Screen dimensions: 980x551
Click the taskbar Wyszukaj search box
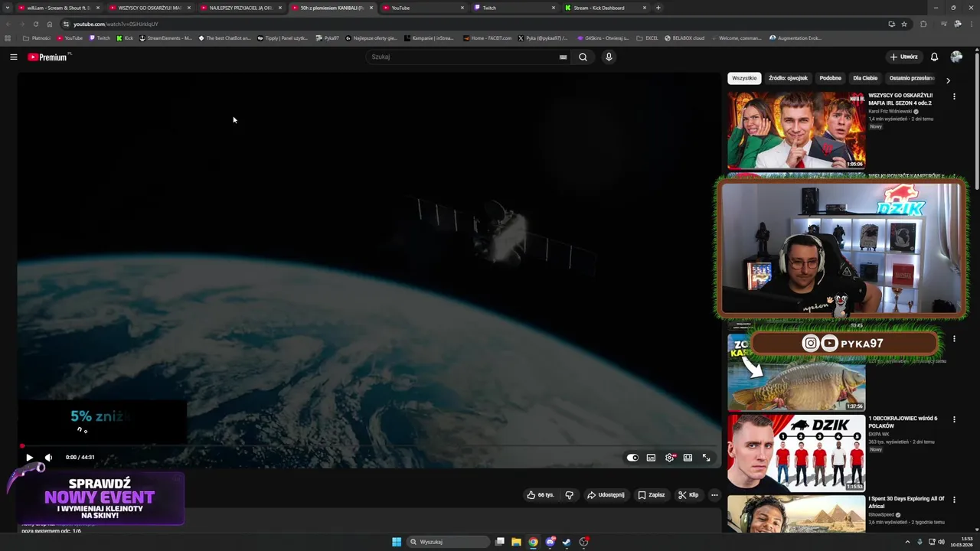[449, 542]
